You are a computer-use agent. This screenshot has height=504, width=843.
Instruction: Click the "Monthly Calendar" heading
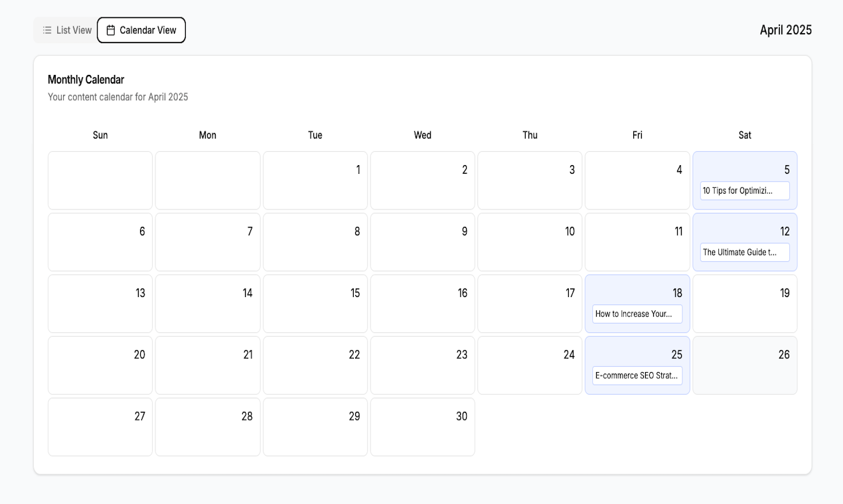86,80
